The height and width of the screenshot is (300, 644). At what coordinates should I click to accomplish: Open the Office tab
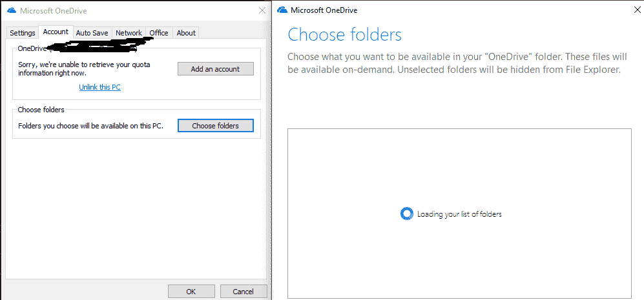[159, 33]
